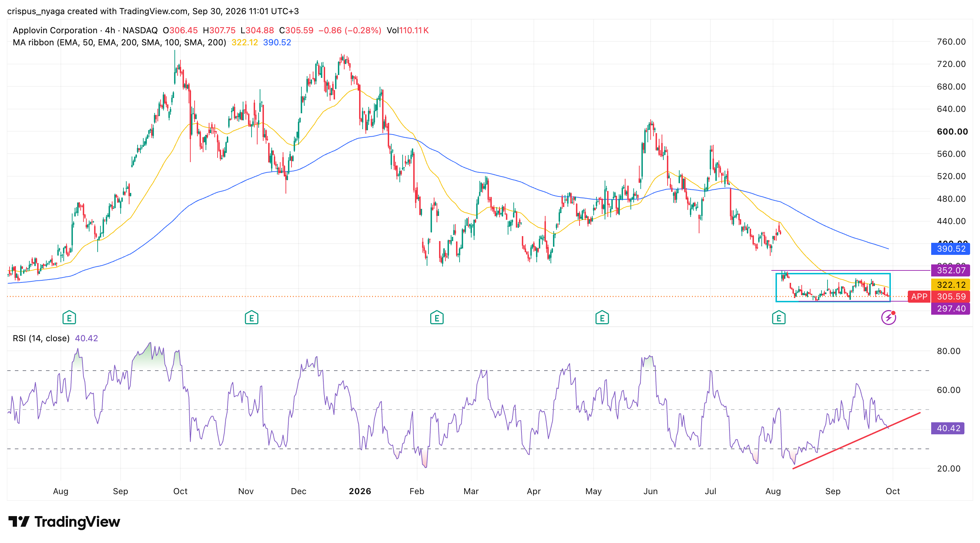Click the earliest earnings marker, near Aug 2025
This screenshot has width=980, height=543.
(69, 318)
